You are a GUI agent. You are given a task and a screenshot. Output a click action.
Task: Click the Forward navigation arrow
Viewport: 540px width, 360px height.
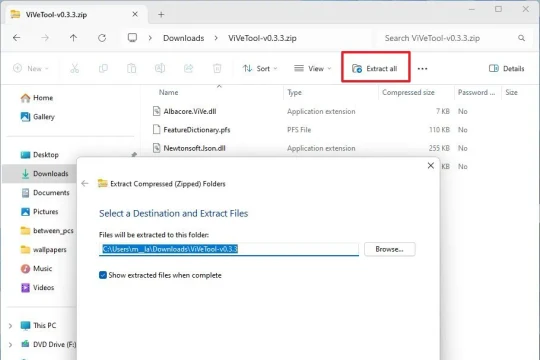tap(45, 38)
